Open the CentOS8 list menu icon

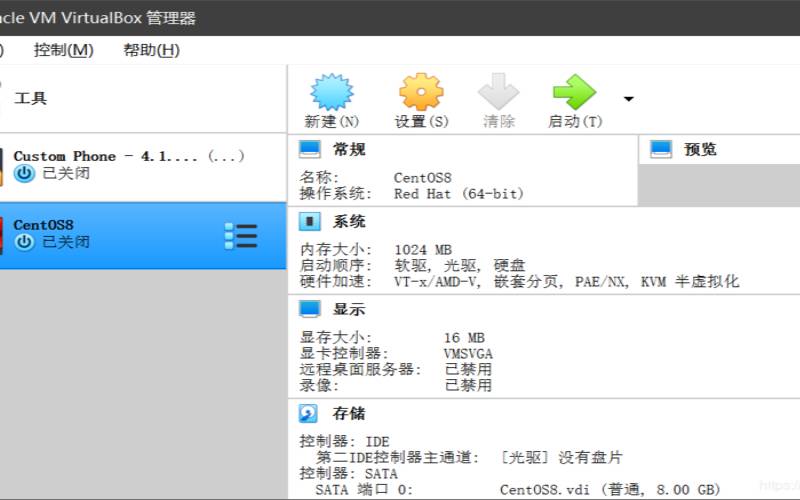point(241,236)
